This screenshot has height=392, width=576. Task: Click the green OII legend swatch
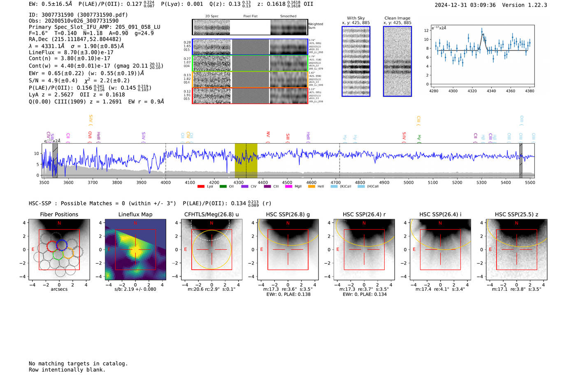coord(223,187)
